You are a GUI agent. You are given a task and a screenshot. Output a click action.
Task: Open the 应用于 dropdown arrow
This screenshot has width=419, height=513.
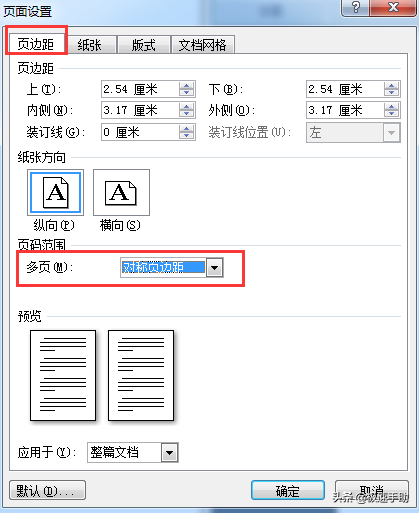point(170,452)
